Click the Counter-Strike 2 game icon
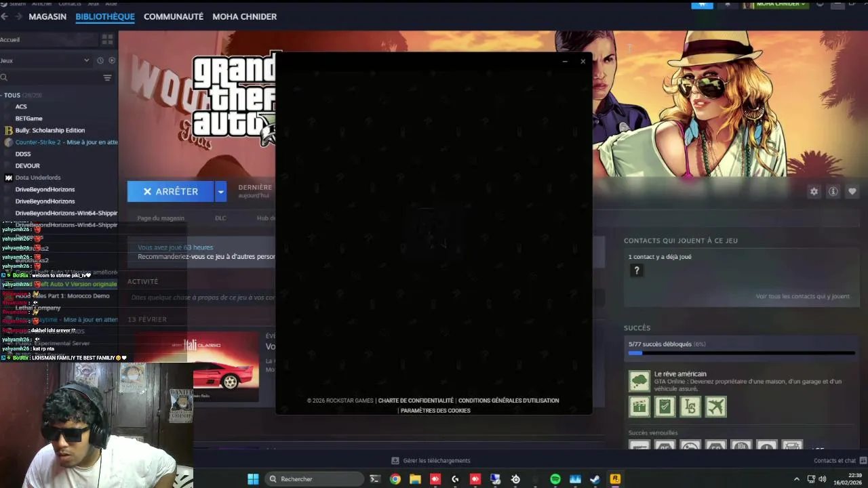Viewport: 868px width, 488px height. (9, 142)
